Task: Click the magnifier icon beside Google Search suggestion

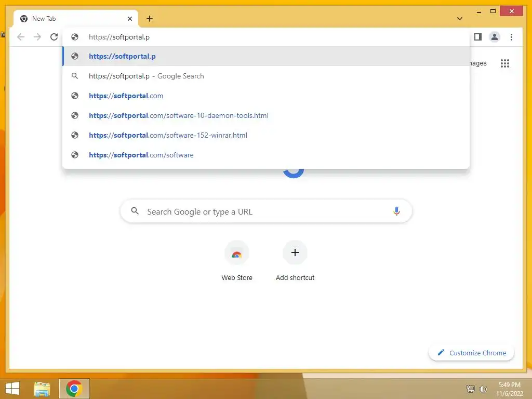Action: pyautogui.click(x=75, y=76)
